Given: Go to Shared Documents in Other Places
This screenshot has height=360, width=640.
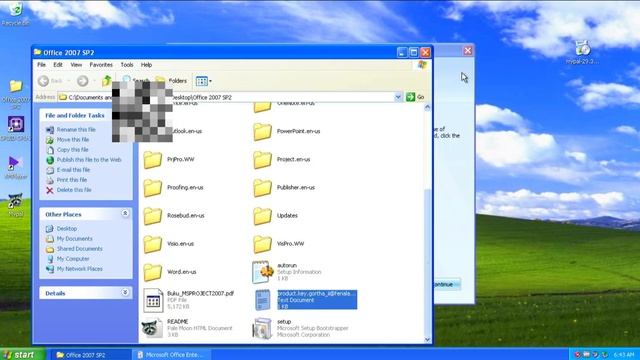Looking at the screenshot, I should click(x=74, y=249).
